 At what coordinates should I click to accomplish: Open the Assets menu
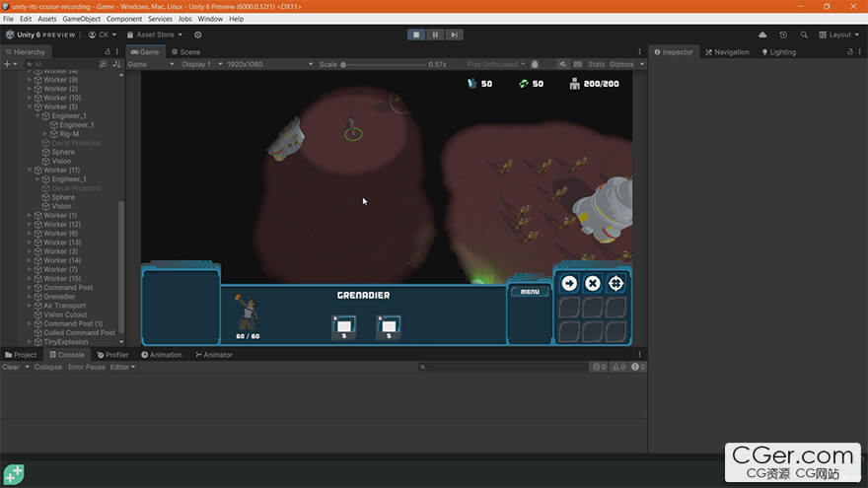pos(47,19)
